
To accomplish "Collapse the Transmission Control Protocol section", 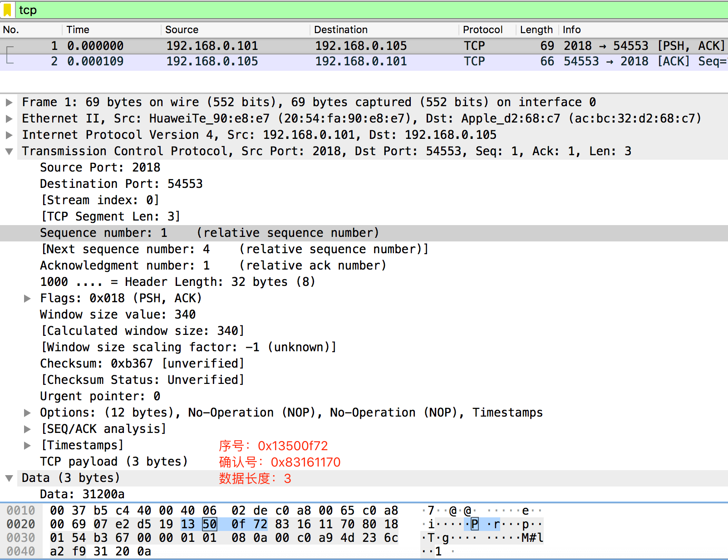I will click(x=9, y=152).
